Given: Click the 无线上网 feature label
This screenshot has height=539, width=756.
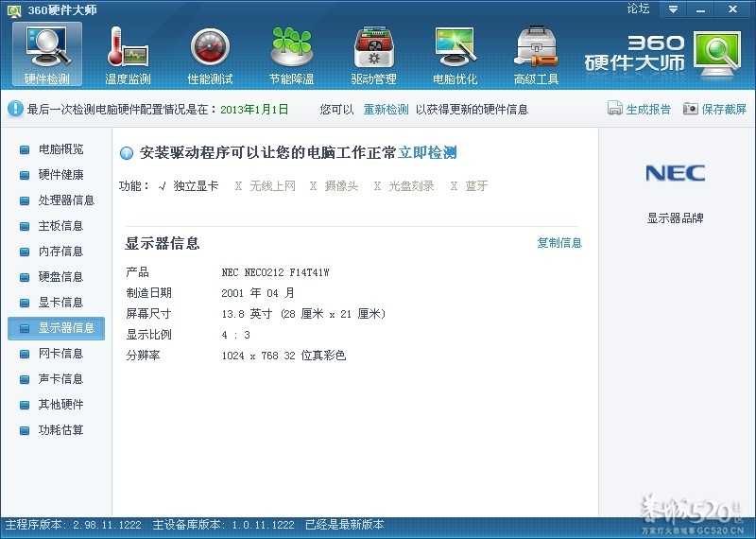Looking at the screenshot, I should (272, 185).
